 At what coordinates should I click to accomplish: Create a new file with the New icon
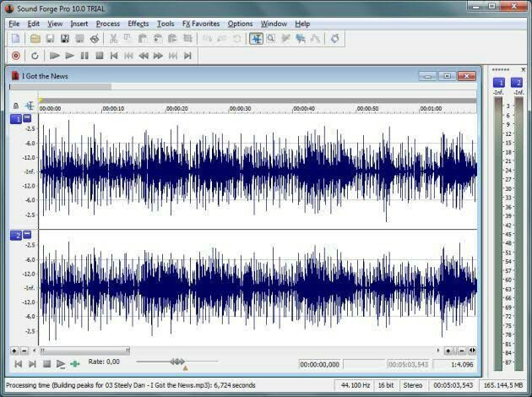click(x=15, y=39)
